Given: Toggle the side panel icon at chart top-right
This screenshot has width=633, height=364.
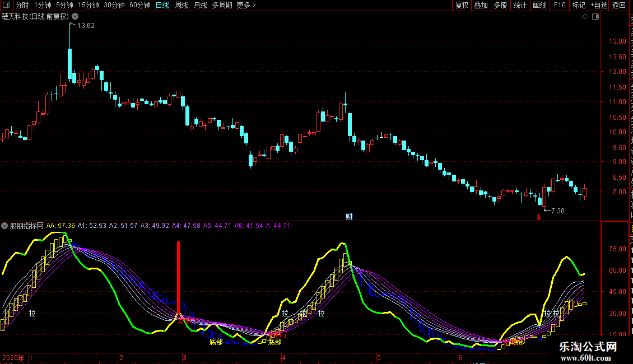Looking at the screenshot, I should (x=595, y=17).
